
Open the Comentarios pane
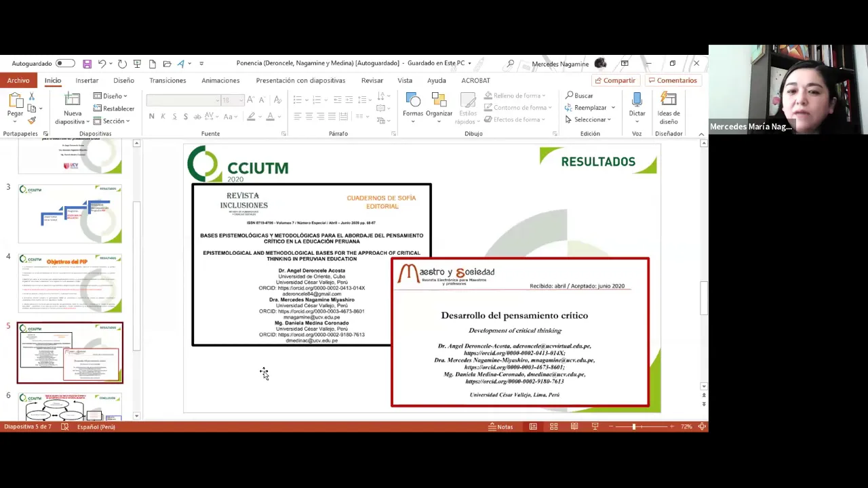[673, 80]
